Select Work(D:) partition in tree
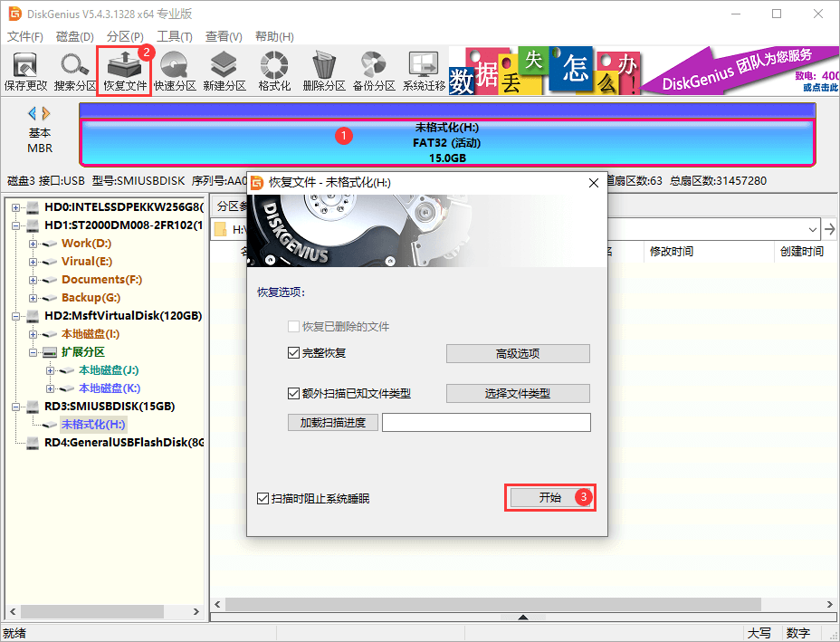 tap(86, 244)
